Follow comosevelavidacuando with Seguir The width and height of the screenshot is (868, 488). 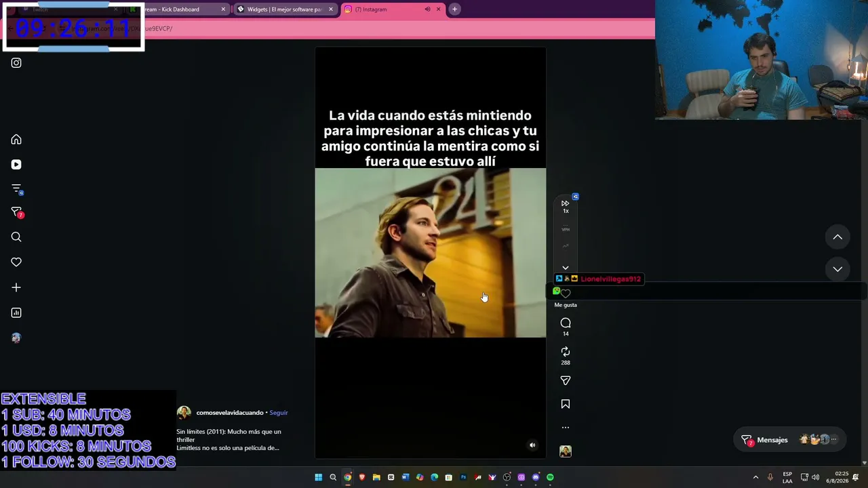pyautogui.click(x=279, y=413)
